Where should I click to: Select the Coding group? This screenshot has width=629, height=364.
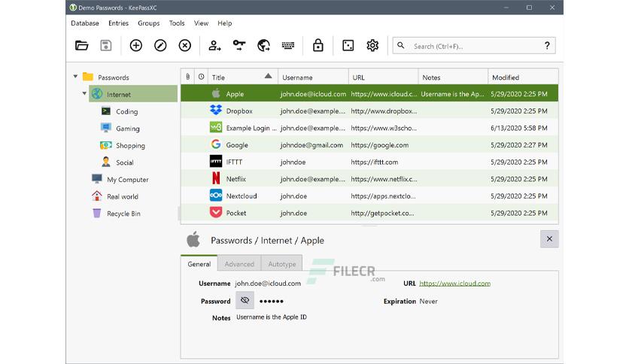tap(126, 111)
